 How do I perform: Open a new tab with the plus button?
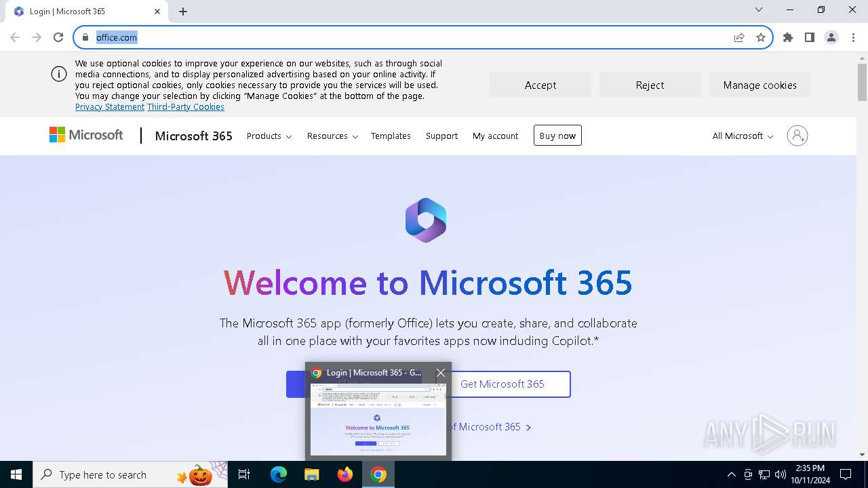[x=183, y=12]
